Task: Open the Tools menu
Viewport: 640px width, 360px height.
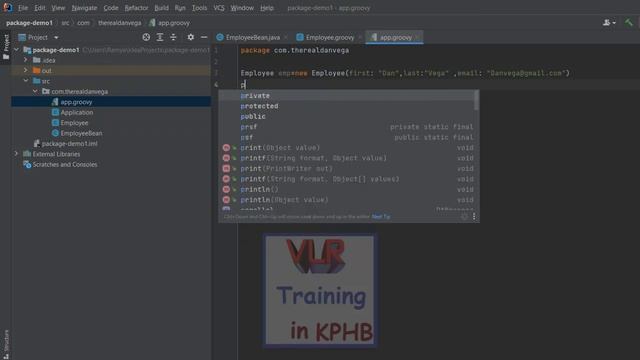Action: [x=199, y=8]
